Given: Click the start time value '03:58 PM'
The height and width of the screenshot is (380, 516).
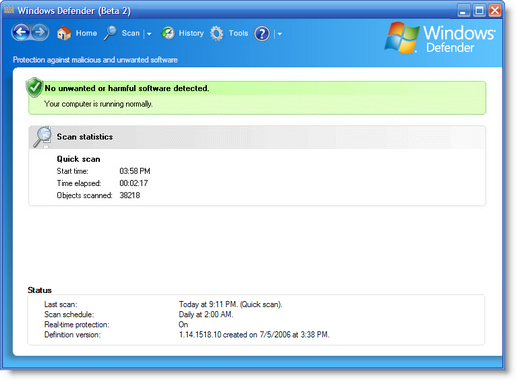Looking at the screenshot, I should (x=135, y=171).
